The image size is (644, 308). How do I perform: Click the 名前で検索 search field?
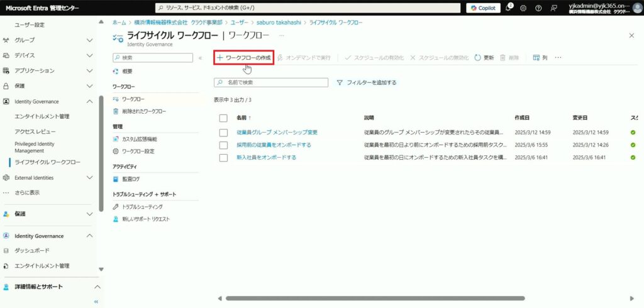pos(271,82)
